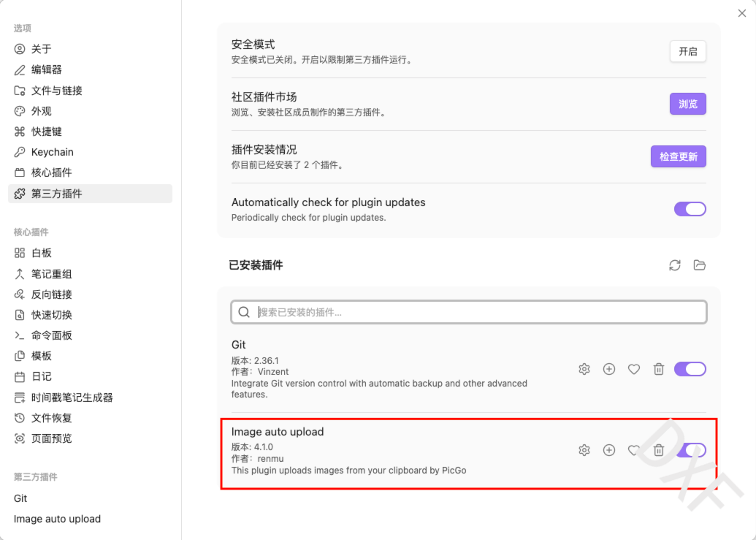
Task: Switch to the 外观 settings section
Action: [42, 111]
